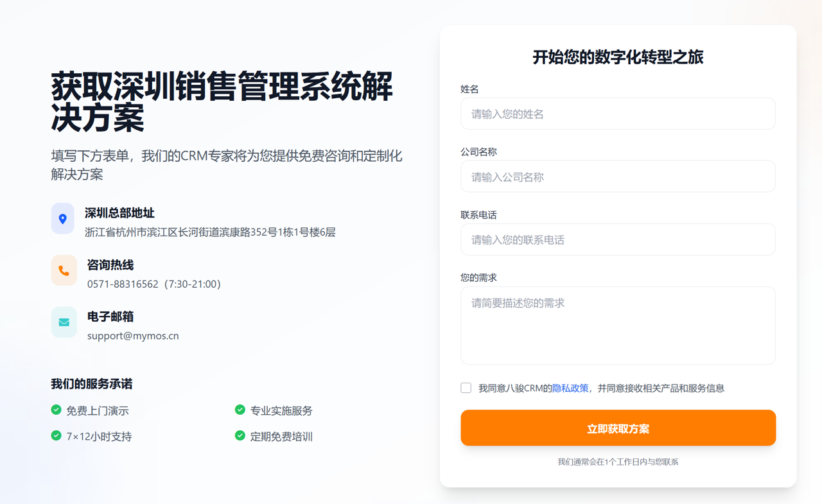This screenshot has width=822, height=504.
Task: Click into the 公司名称 company field
Action: pos(618,177)
